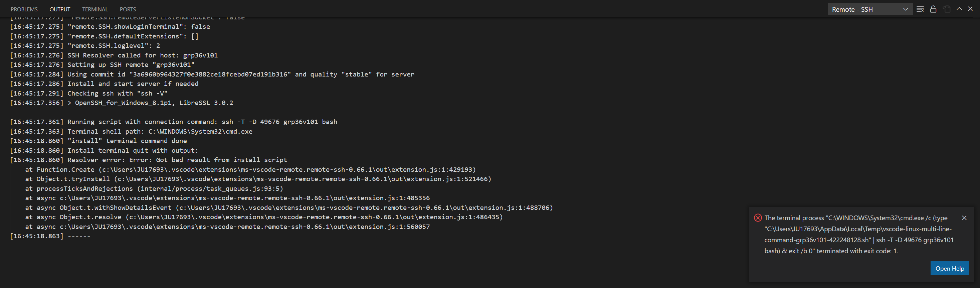Open Output in Editor icon

coord(946,9)
